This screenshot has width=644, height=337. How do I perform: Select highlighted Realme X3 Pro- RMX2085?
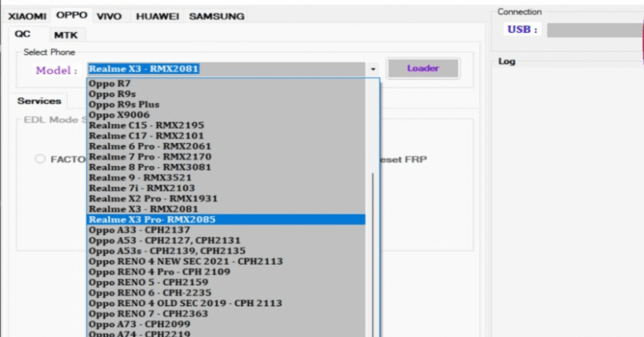pos(226,219)
